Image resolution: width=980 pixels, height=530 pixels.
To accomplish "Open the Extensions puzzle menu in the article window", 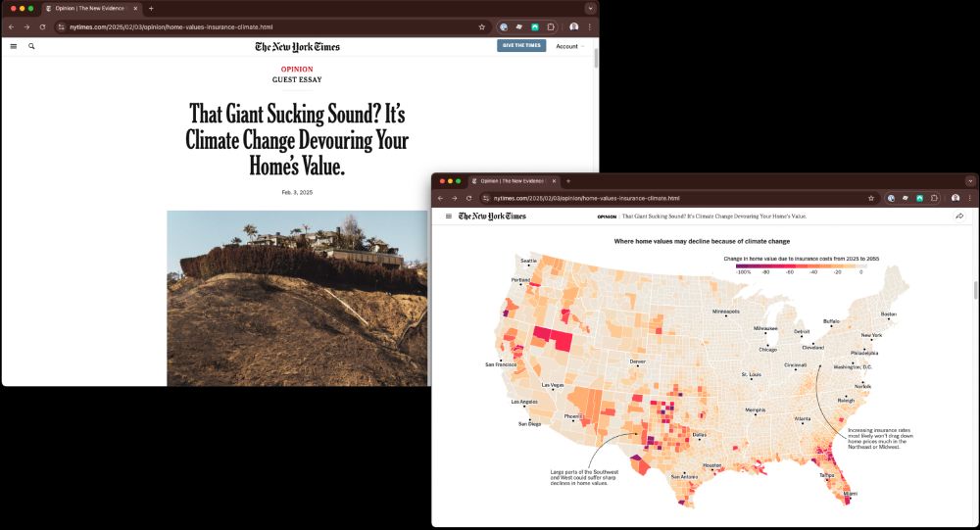I will 551,26.
